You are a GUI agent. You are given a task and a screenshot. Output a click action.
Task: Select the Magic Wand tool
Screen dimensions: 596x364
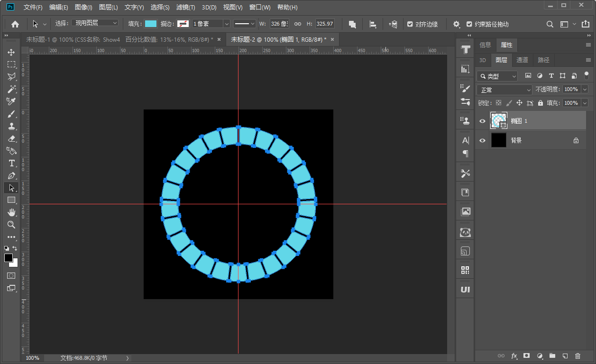click(11, 89)
